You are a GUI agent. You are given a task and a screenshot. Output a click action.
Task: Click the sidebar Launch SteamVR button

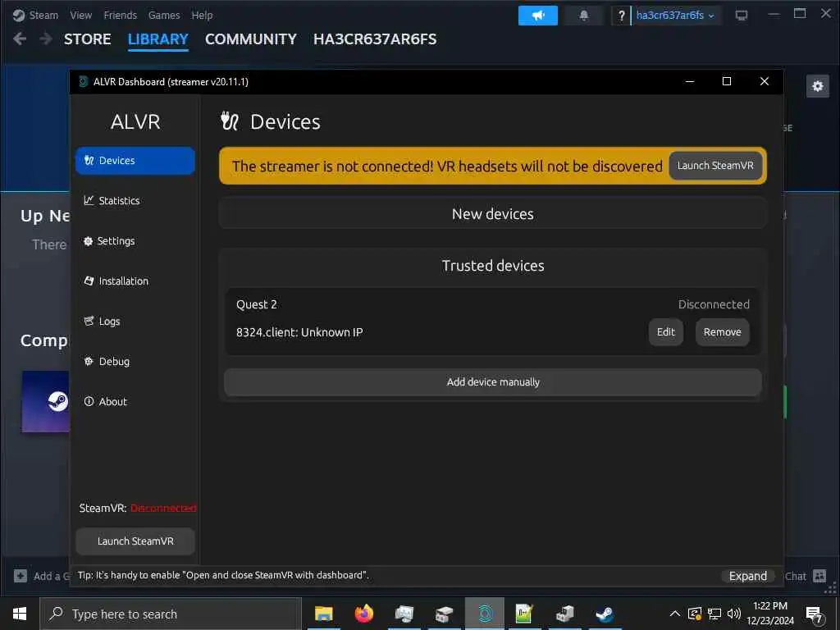pyautogui.click(x=135, y=541)
